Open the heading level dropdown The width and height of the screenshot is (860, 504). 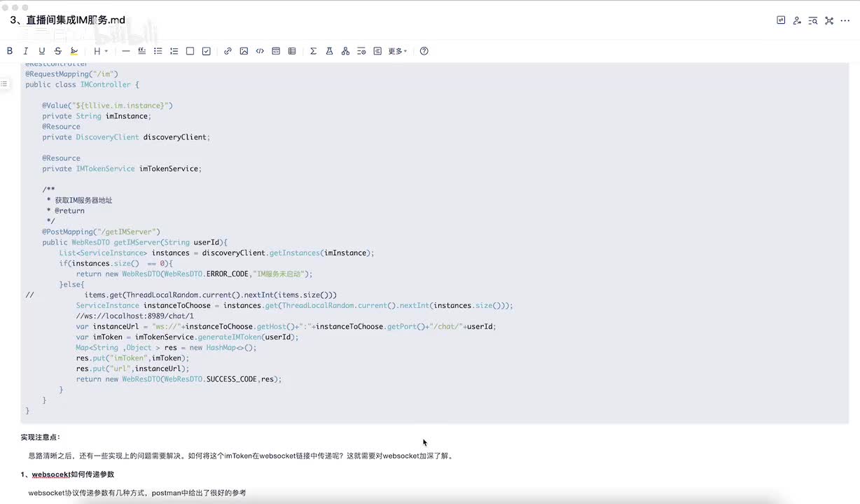(101, 51)
